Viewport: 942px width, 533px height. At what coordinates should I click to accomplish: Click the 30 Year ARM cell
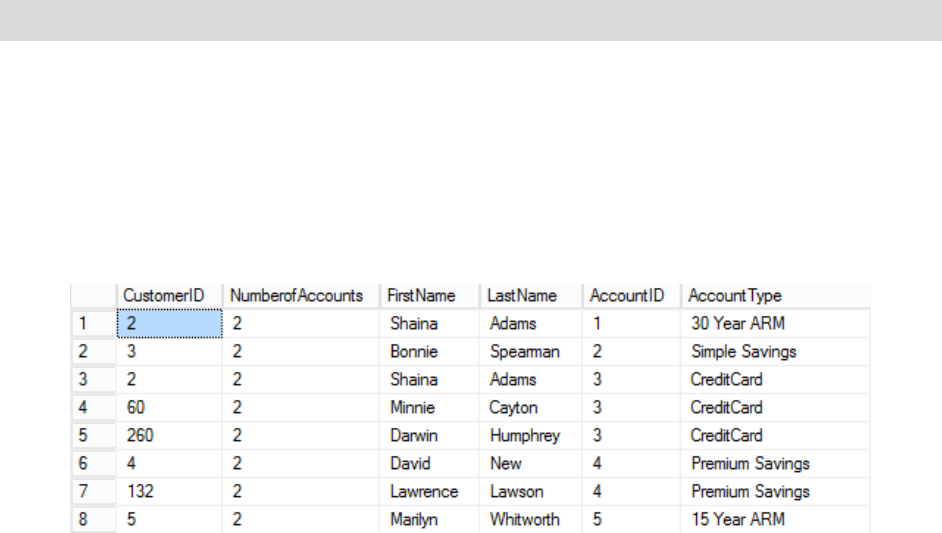pos(738,324)
